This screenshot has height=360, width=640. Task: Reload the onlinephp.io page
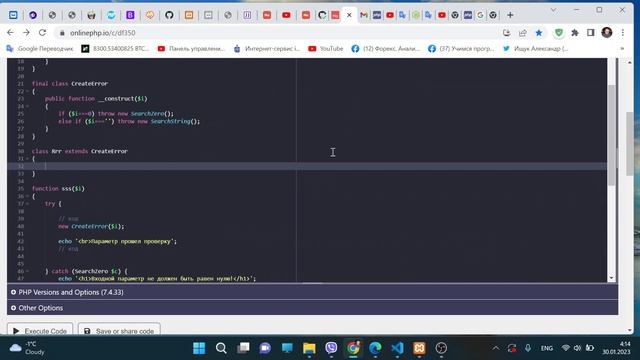click(42, 33)
